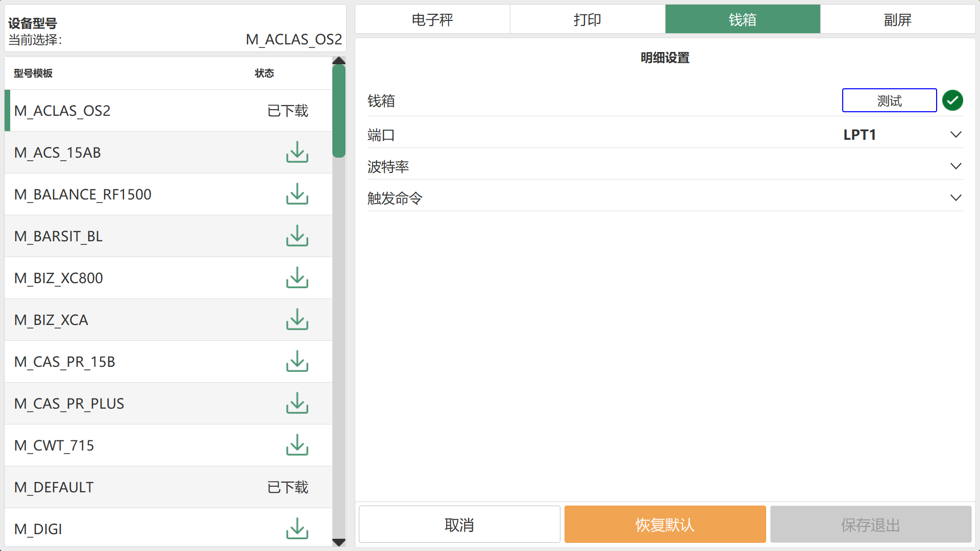980x551 pixels.
Task: Select the M_BARSIT_BL model name
Action: click(58, 236)
